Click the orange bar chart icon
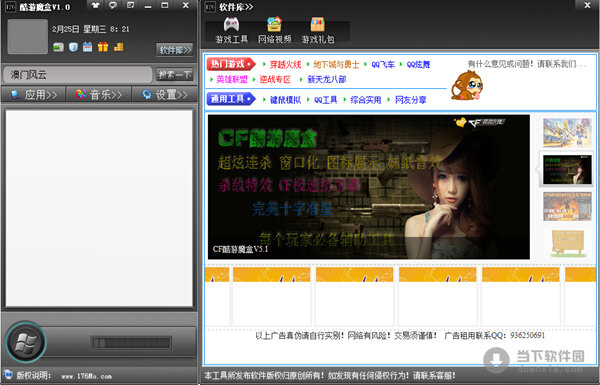 click(x=118, y=47)
